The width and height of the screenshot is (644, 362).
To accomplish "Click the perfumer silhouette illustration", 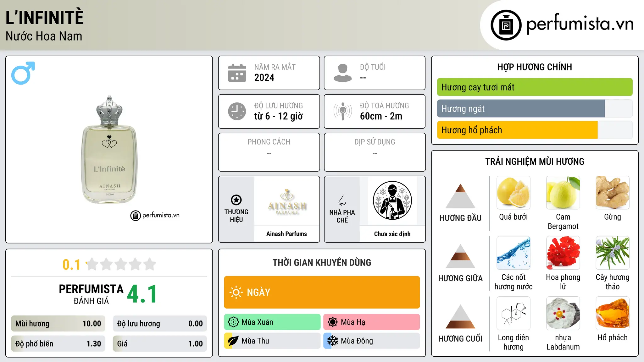I will coord(392,200).
